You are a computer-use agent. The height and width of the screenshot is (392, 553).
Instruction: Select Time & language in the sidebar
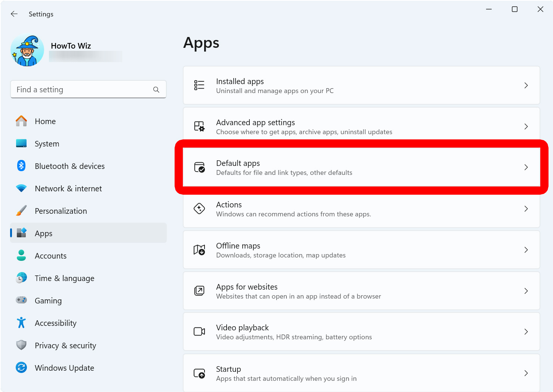[64, 278]
